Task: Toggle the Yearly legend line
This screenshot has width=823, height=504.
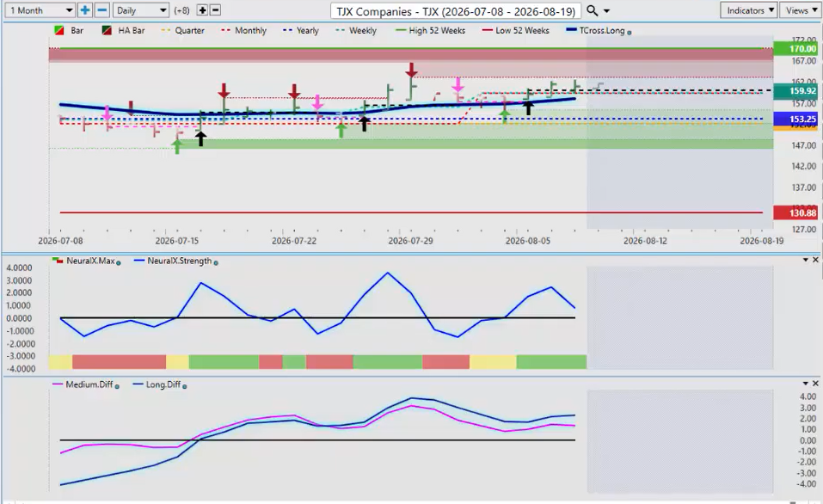Action: point(301,30)
